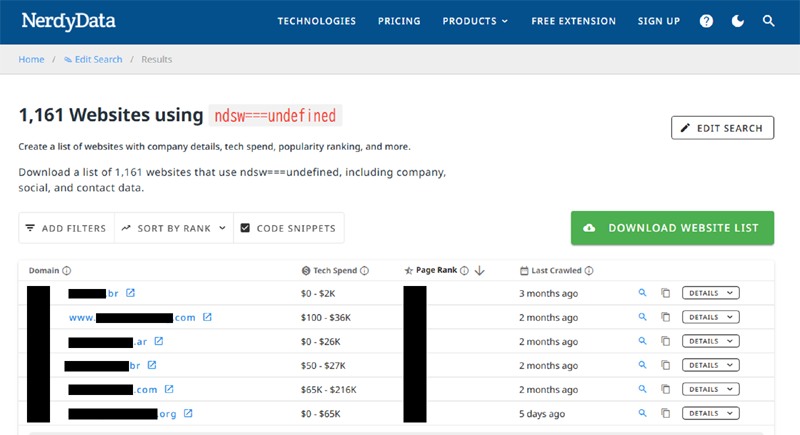Open the Add Filters option
The width and height of the screenshot is (800, 435).
pos(66,228)
